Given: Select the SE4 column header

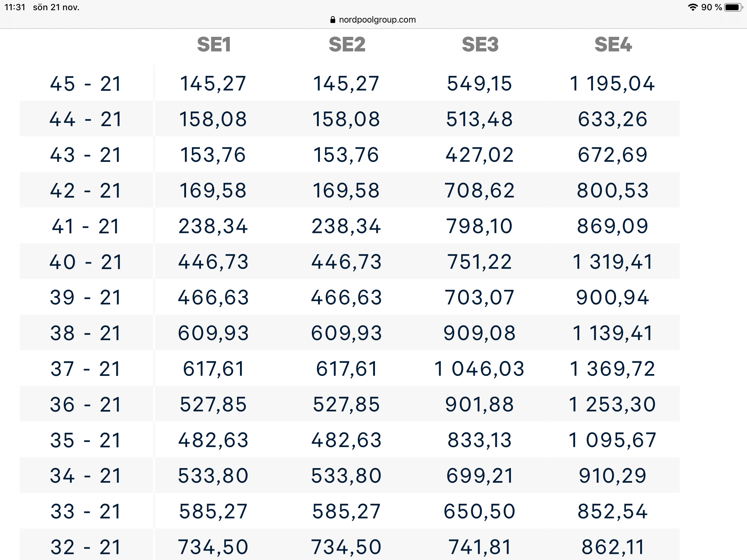Looking at the screenshot, I should tap(613, 45).
